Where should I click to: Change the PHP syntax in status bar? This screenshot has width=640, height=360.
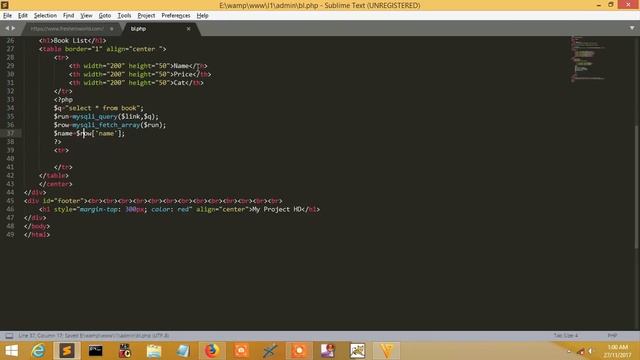612,336
